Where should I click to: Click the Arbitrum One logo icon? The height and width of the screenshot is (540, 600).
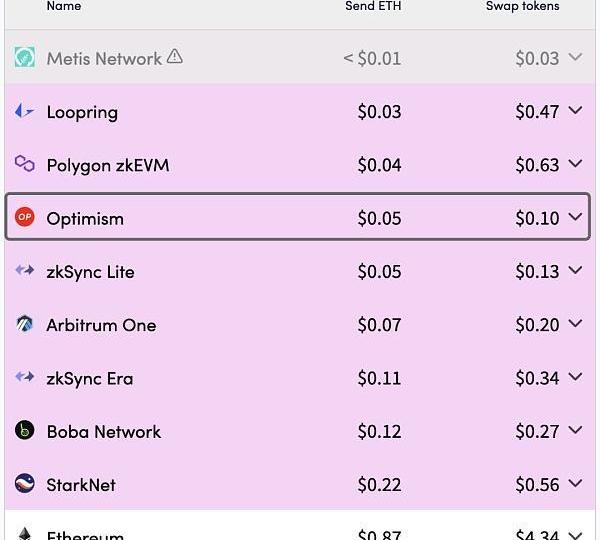pyautogui.click(x=25, y=324)
